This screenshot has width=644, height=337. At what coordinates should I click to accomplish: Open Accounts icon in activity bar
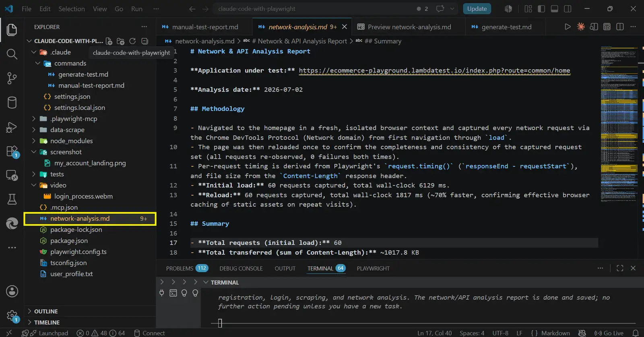tap(12, 291)
